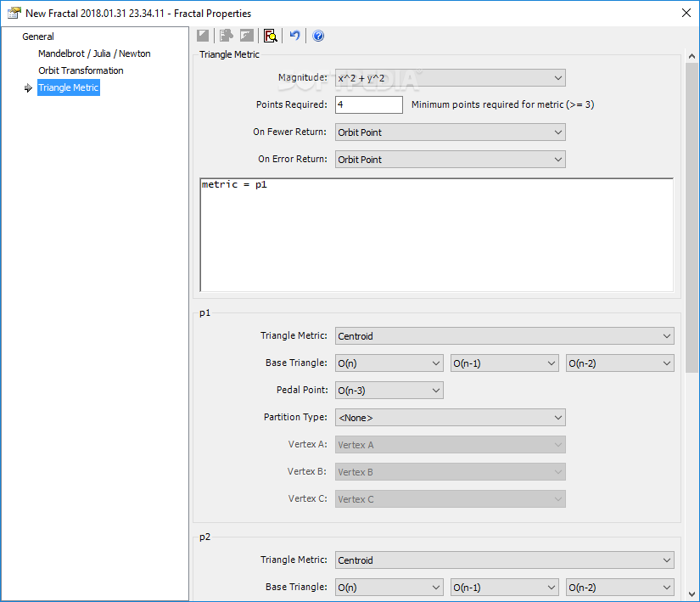The height and width of the screenshot is (602, 700).
Task: Click the scrollbar down arrow
Action: [x=692, y=594]
